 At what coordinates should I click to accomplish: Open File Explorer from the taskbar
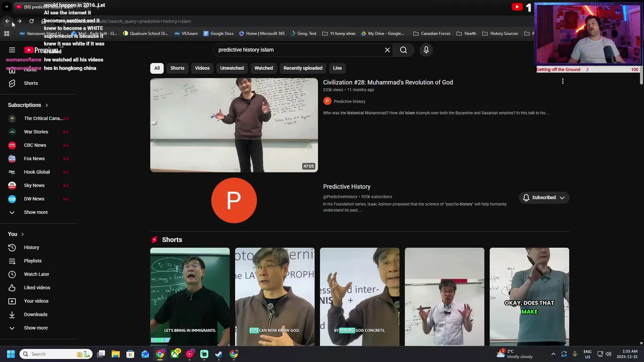pyautogui.click(x=115, y=354)
